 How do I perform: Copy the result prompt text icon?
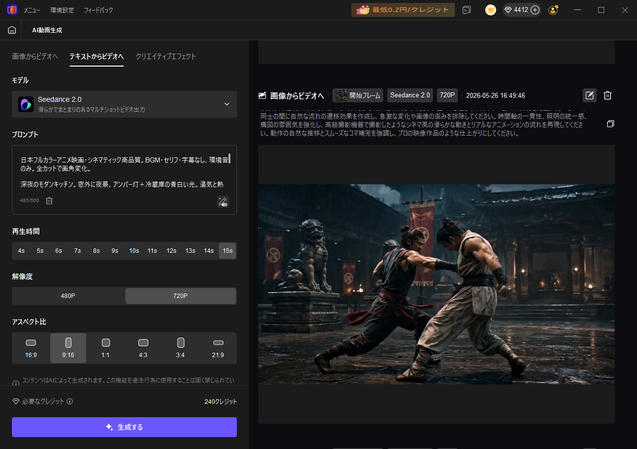click(x=610, y=124)
